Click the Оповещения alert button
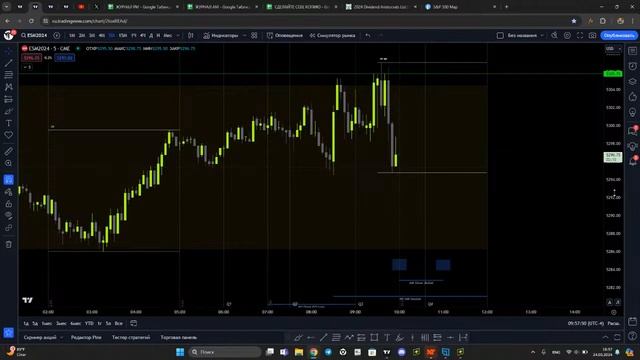This screenshot has width=640, height=360. (x=284, y=36)
